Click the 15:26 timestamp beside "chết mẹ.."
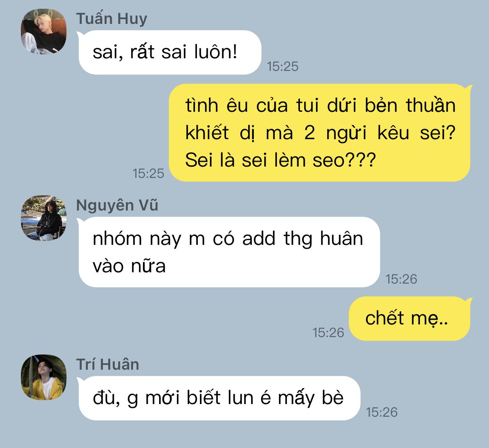Viewport: 489px width, 448px height. (328, 333)
